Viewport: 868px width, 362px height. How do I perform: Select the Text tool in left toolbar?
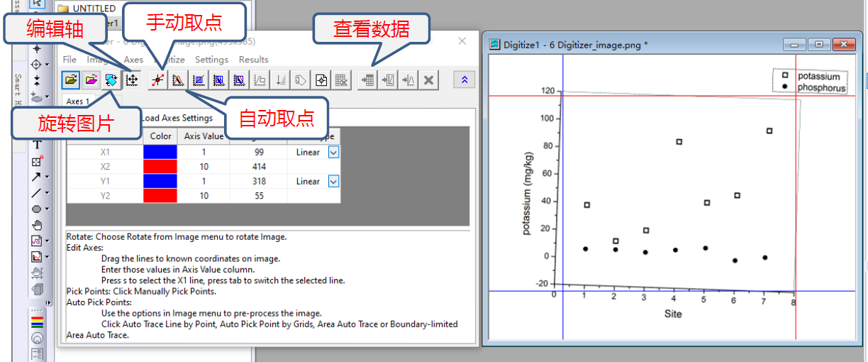(37, 146)
